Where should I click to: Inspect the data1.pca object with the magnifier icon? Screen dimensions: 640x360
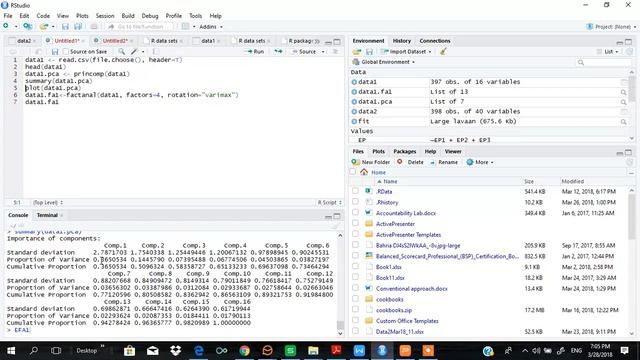(x=624, y=102)
